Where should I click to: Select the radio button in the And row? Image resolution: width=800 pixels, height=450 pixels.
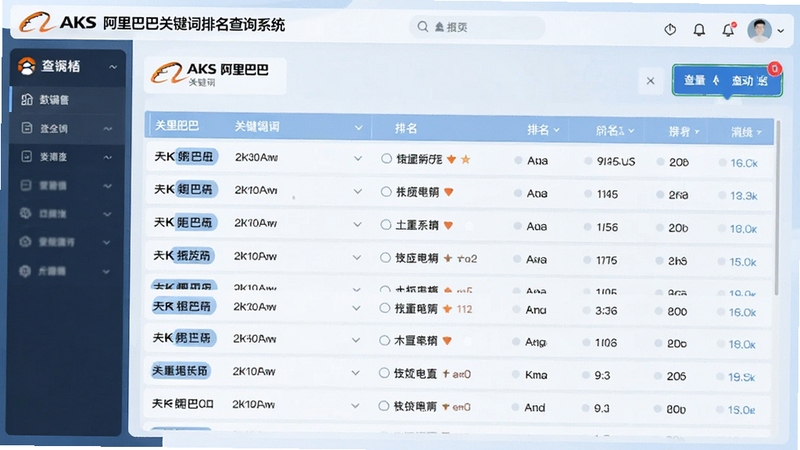click(x=384, y=406)
